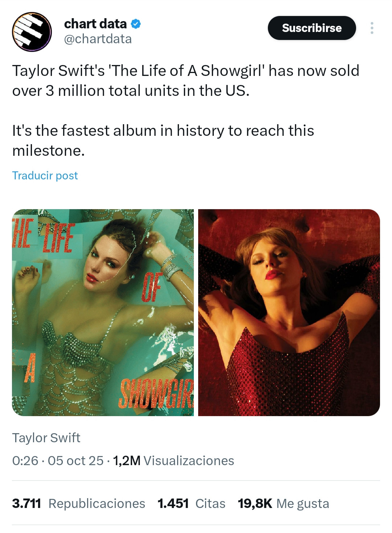Image resolution: width=392 pixels, height=533 pixels.
Task: Open the chart data profile avatar
Action: pyautogui.click(x=32, y=32)
